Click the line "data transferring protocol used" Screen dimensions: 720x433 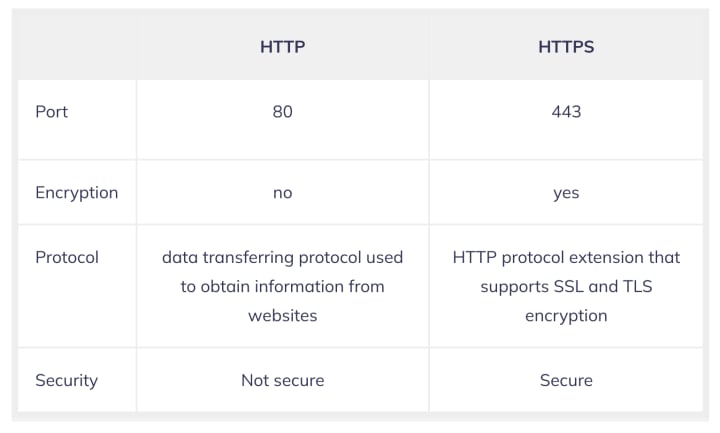pyautogui.click(x=282, y=257)
